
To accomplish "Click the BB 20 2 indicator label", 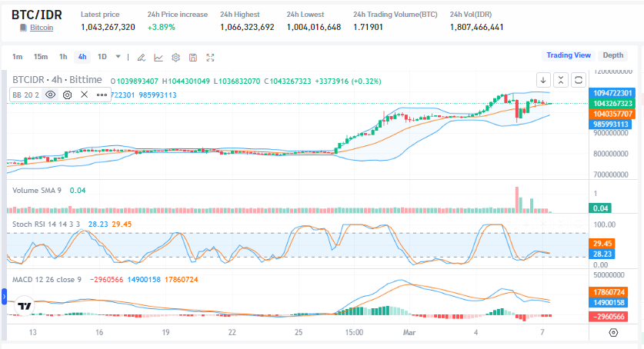I will click(x=25, y=95).
